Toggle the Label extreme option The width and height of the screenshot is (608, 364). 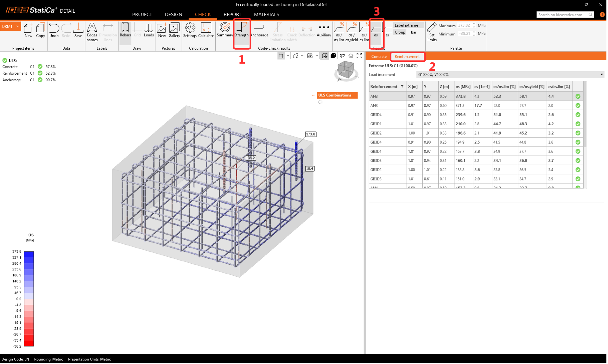(x=406, y=25)
